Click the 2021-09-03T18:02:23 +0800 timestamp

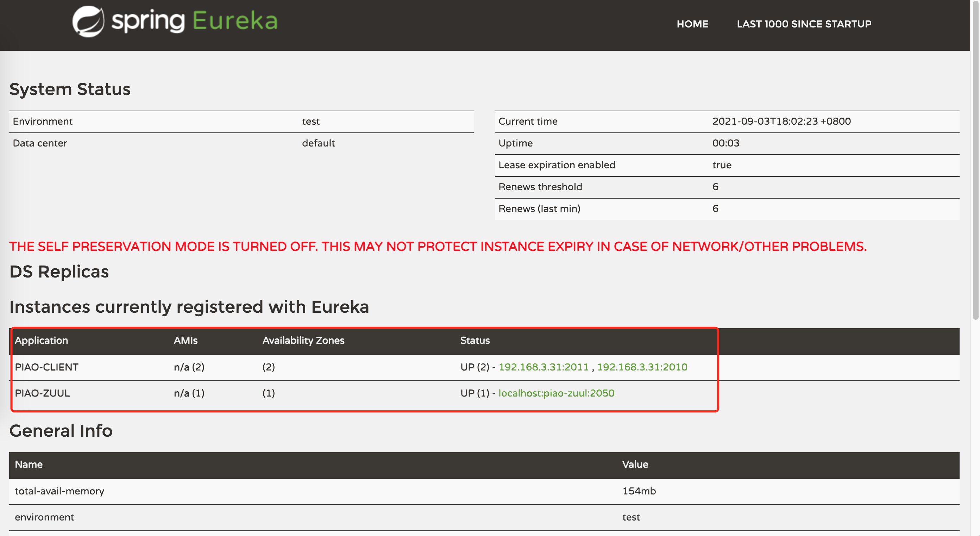(781, 121)
